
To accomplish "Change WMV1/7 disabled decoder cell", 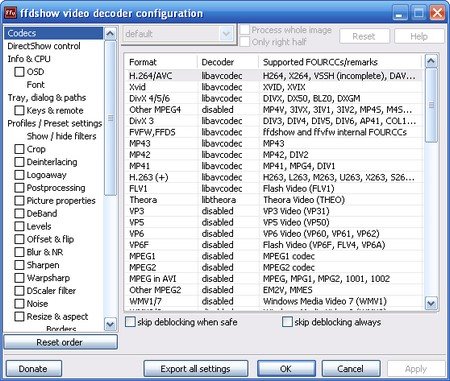I will pos(228,301).
